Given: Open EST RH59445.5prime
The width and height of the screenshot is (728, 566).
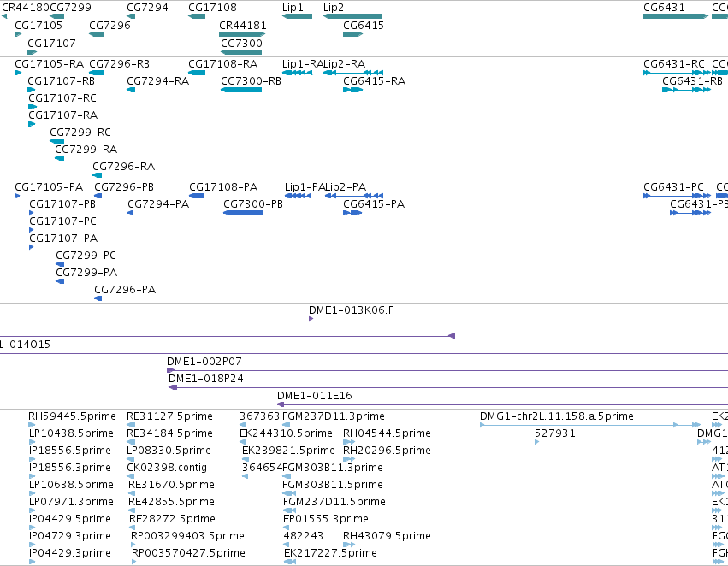Looking at the screenshot, I should point(32,425).
